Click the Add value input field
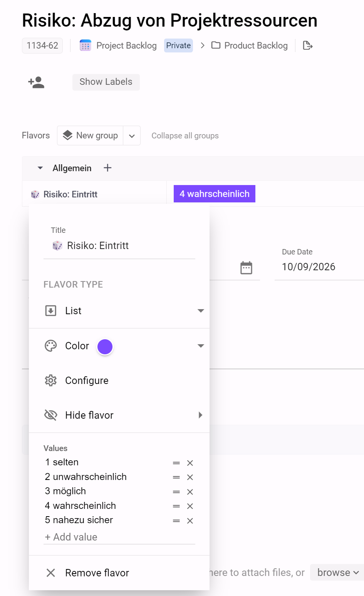364x596 pixels. click(119, 537)
